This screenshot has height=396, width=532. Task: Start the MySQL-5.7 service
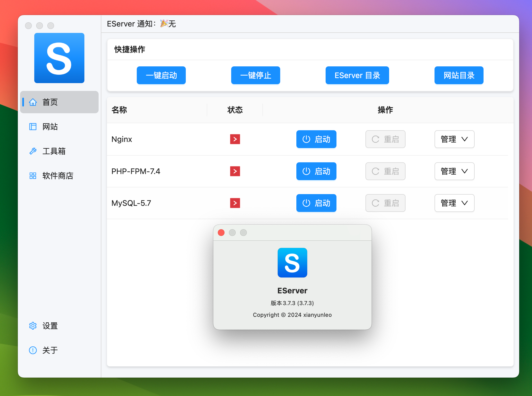(x=316, y=203)
